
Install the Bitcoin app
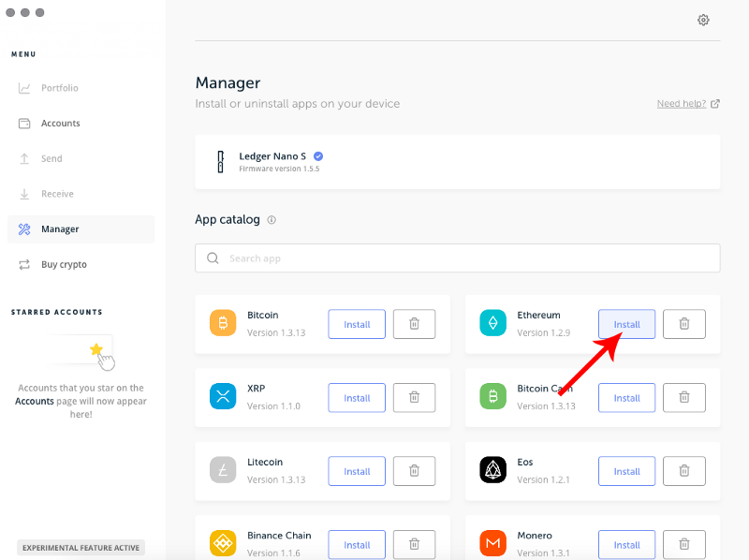point(357,324)
